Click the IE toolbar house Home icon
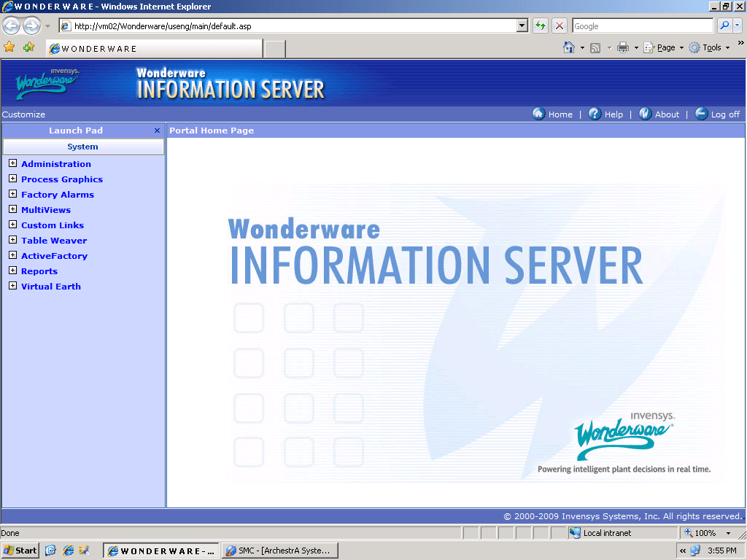This screenshot has width=747, height=560. coord(569,47)
